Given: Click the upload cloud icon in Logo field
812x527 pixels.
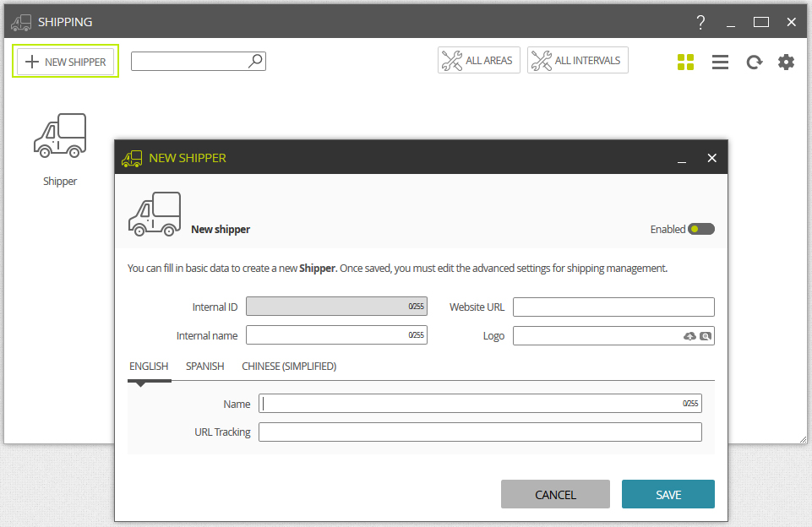Looking at the screenshot, I should [x=689, y=336].
